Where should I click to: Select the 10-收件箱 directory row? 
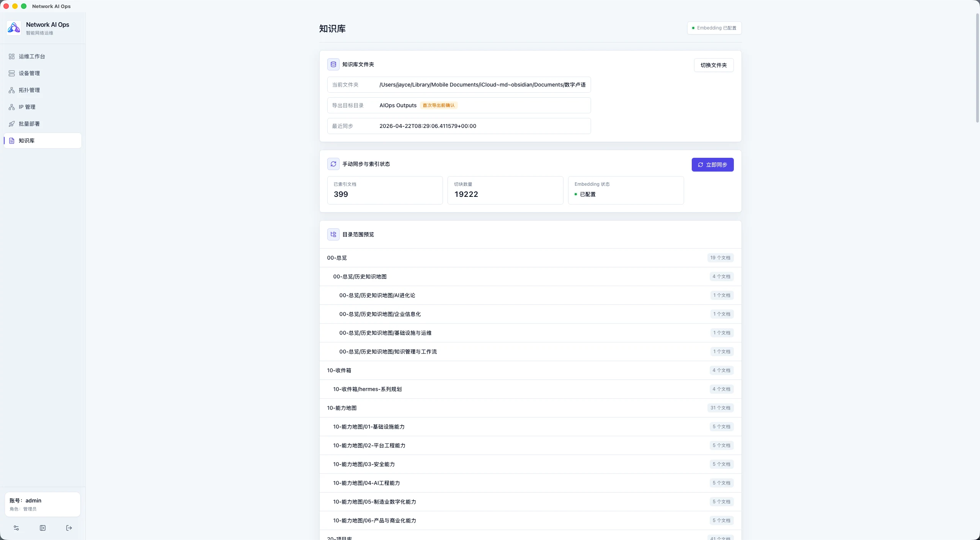click(x=531, y=370)
